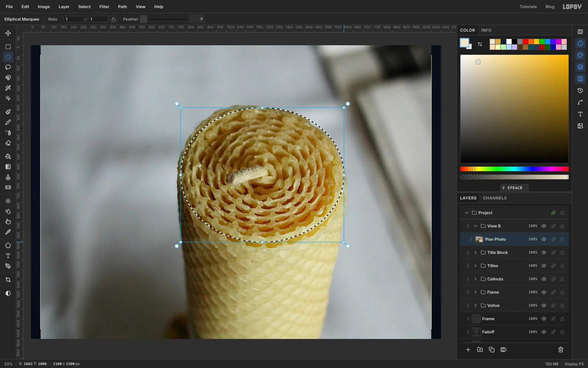Select the Gradient tool

click(x=8, y=167)
